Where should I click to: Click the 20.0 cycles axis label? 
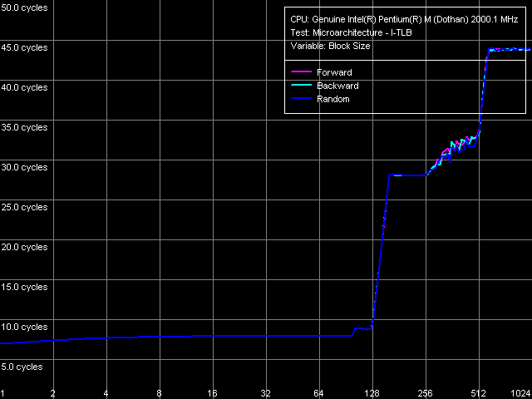[x=24, y=247]
